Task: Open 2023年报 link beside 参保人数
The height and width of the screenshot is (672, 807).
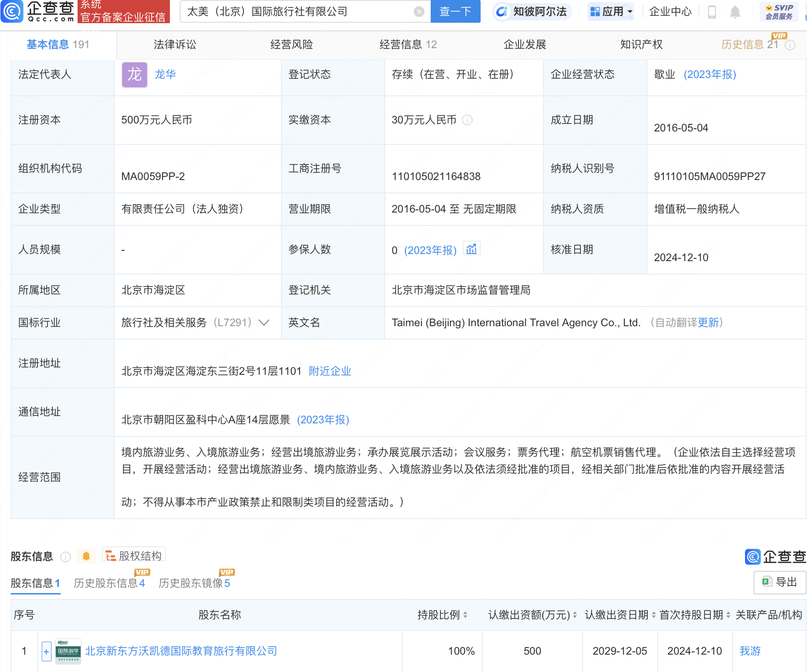Action: [430, 250]
